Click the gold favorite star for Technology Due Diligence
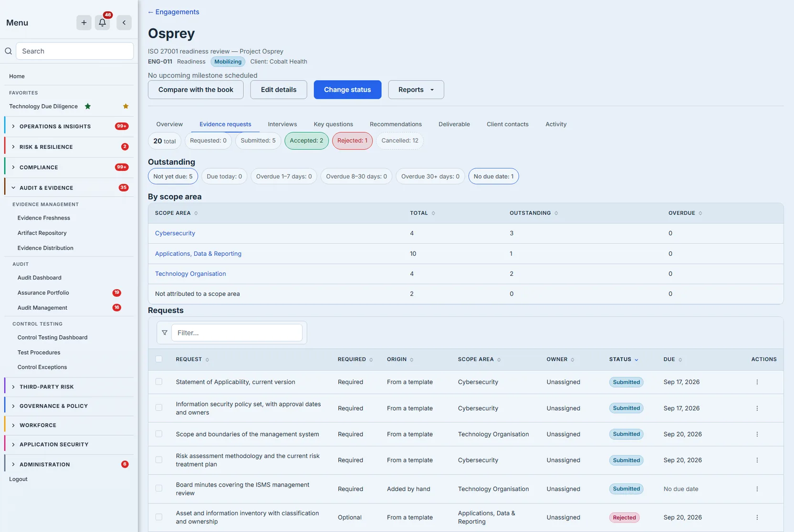The height and width of the screenshot is (532, 794). click(x=125, y=106)
